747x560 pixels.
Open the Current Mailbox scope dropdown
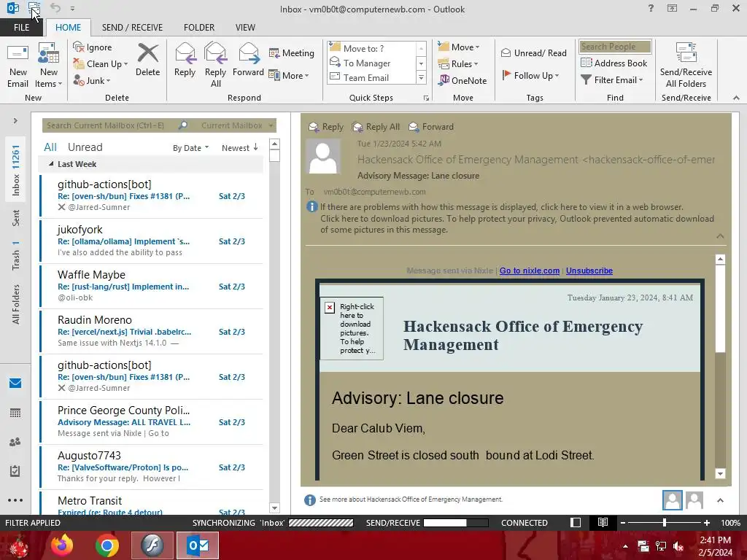pos(237,125)
